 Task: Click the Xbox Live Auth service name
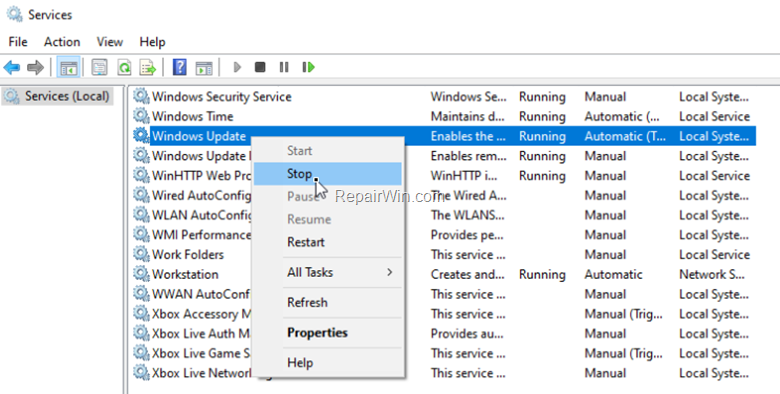click(x=201, y=333)
